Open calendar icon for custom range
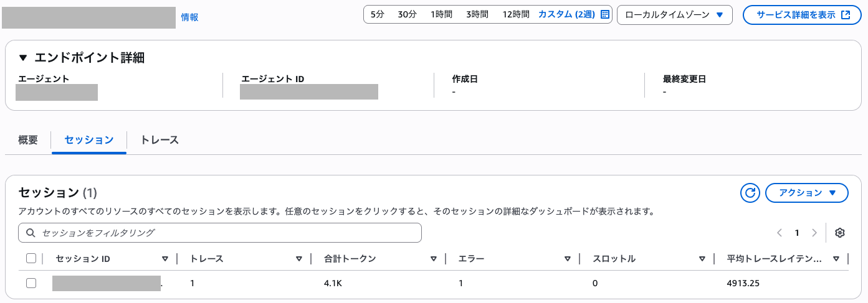 tap(604, 14)
